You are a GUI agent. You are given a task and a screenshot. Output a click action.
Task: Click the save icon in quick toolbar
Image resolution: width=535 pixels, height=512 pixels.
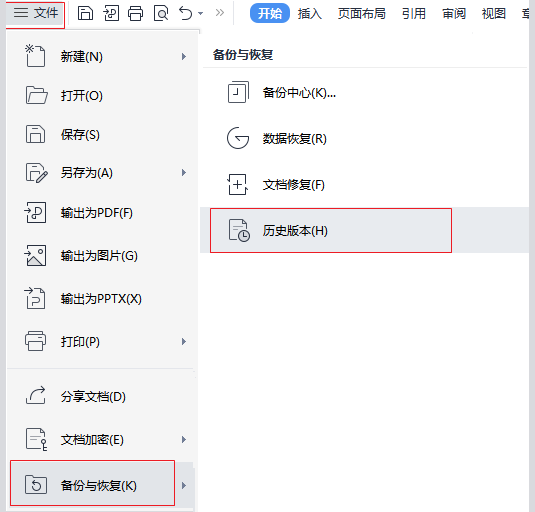pos(85,14)
